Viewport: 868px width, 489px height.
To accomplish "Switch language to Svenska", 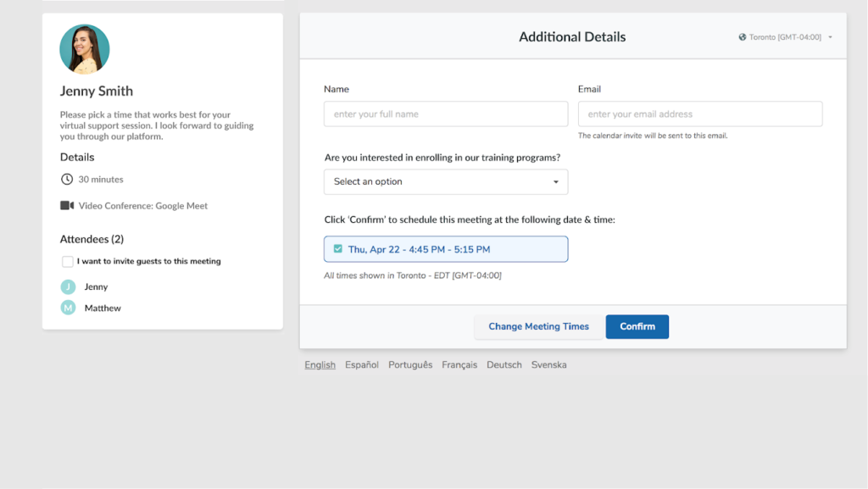I will coord(548,365).
